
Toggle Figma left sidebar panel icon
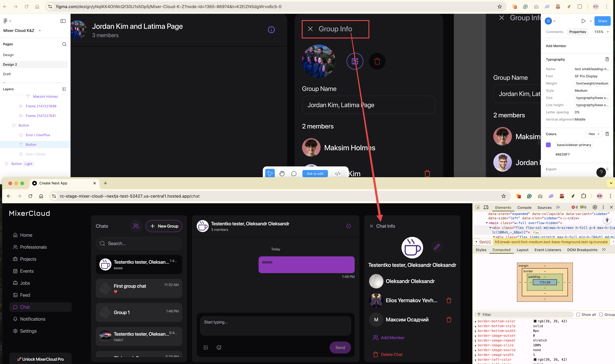click(63, 21)
